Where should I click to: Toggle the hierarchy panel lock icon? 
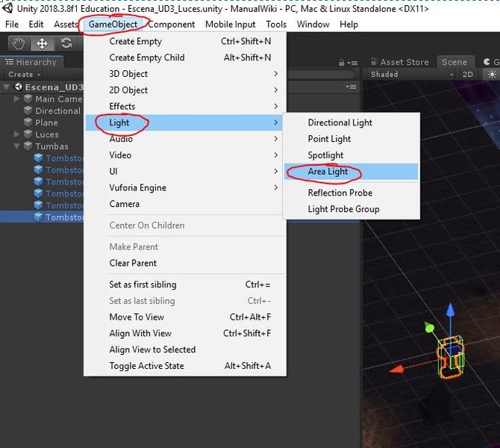tap(341, 63)
